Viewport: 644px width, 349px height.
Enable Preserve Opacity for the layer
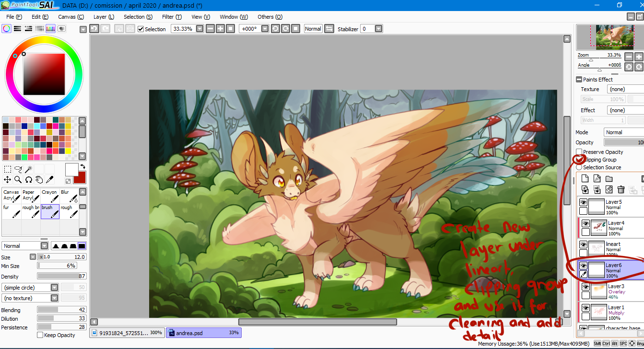click(579, 152)
